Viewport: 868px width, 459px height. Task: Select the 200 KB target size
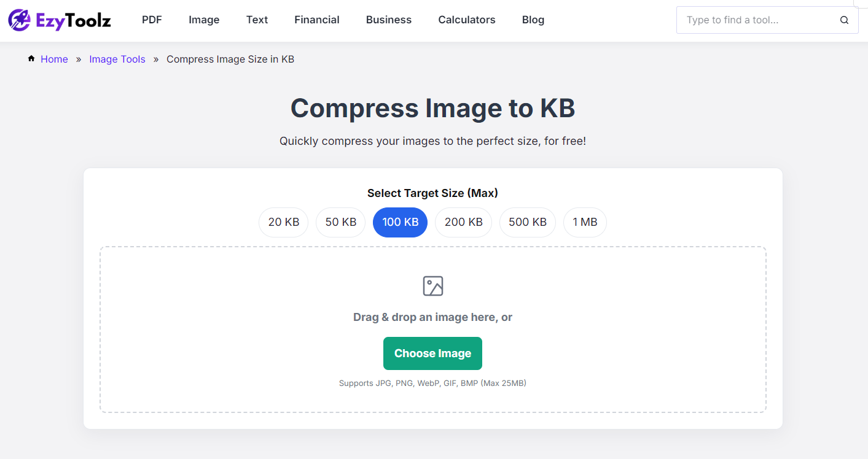click(x=463, y=222)
